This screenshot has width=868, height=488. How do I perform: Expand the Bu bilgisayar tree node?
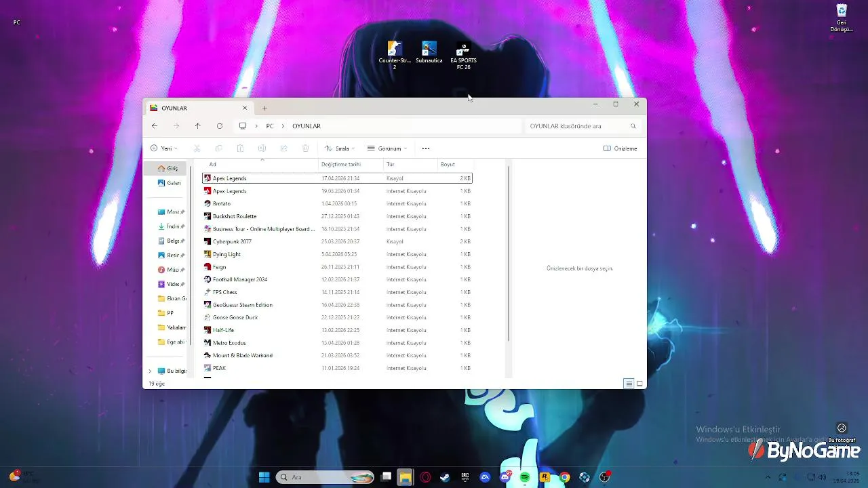pos(150,371)
